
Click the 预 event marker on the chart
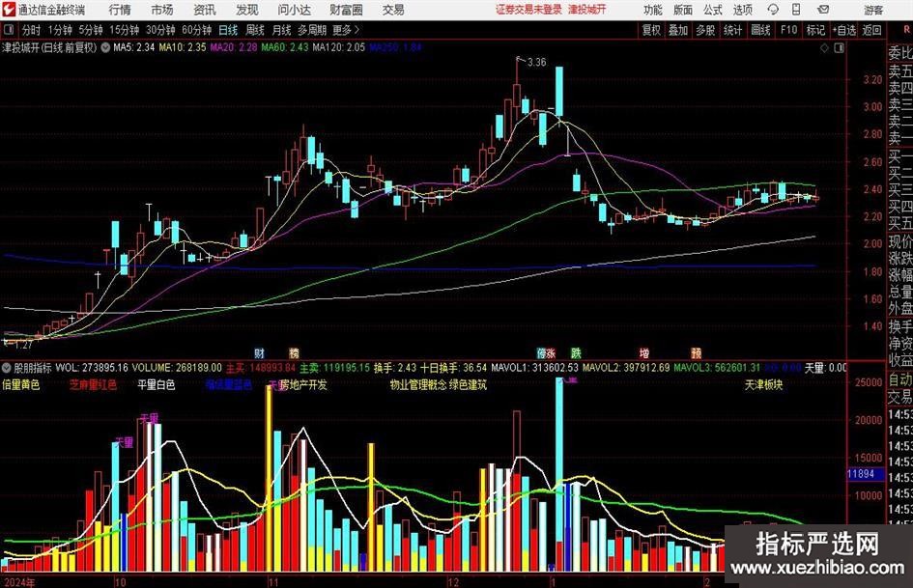pyautogui.click(x=696, y=352)
